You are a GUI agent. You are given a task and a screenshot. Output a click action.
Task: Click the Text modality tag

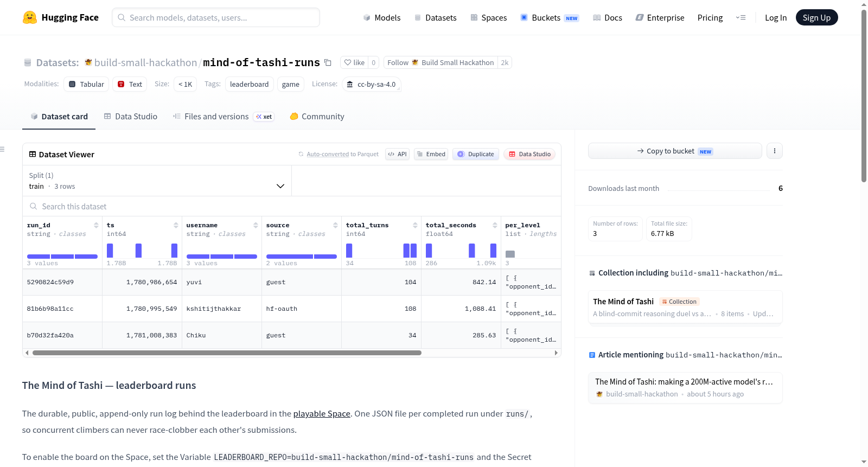tap(130, 84)
